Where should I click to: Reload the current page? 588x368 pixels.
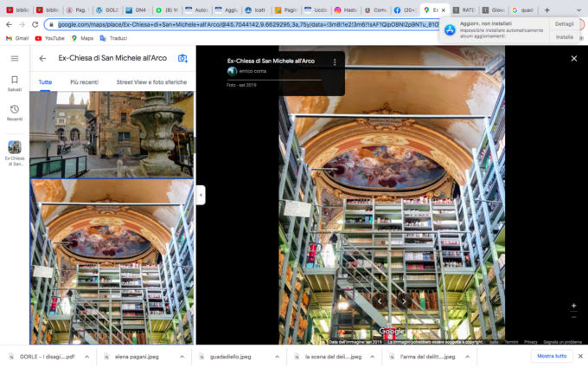click(35, 24)
